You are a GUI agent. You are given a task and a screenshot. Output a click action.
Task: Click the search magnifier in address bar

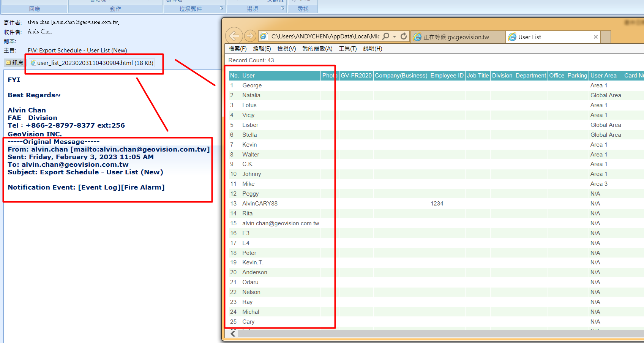(386, 36)
